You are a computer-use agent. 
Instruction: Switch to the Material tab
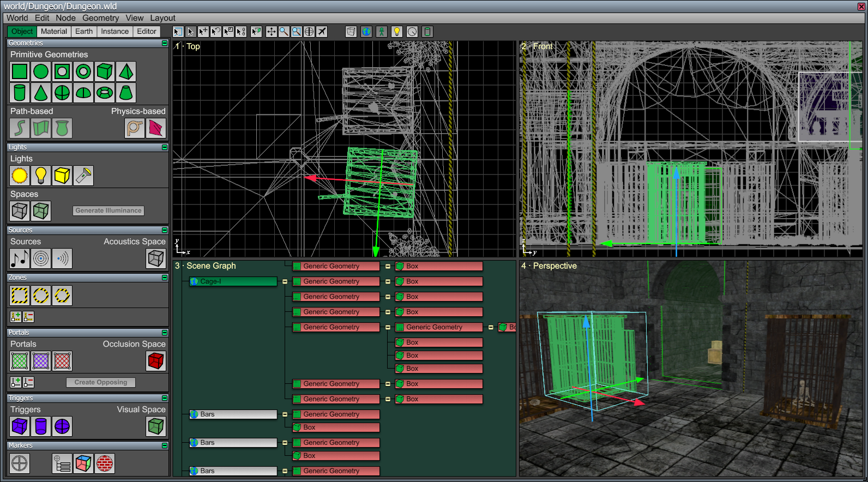coord(54,32)
